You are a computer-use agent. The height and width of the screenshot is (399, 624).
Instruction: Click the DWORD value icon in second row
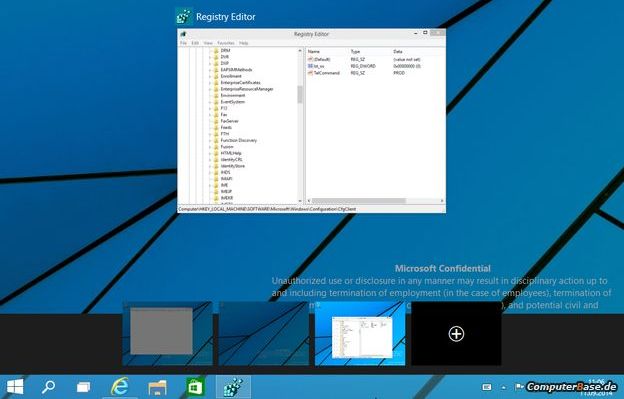pos(310,66)
